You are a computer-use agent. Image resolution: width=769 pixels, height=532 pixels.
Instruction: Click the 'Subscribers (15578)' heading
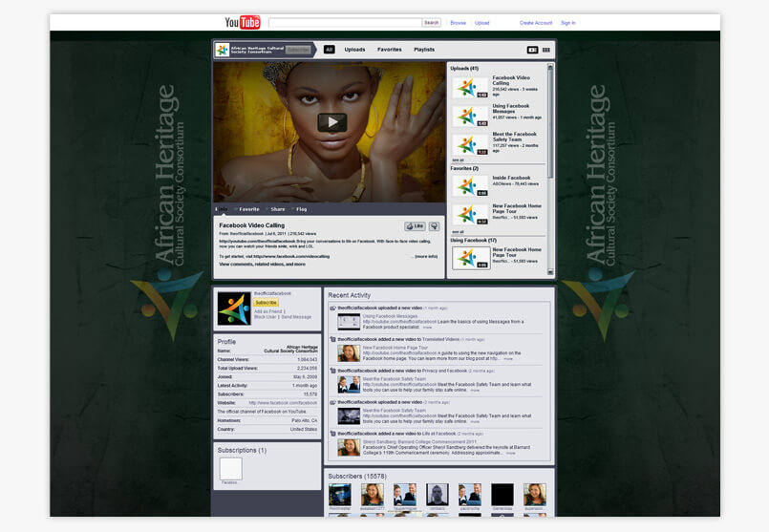click(x=357, y=476)
